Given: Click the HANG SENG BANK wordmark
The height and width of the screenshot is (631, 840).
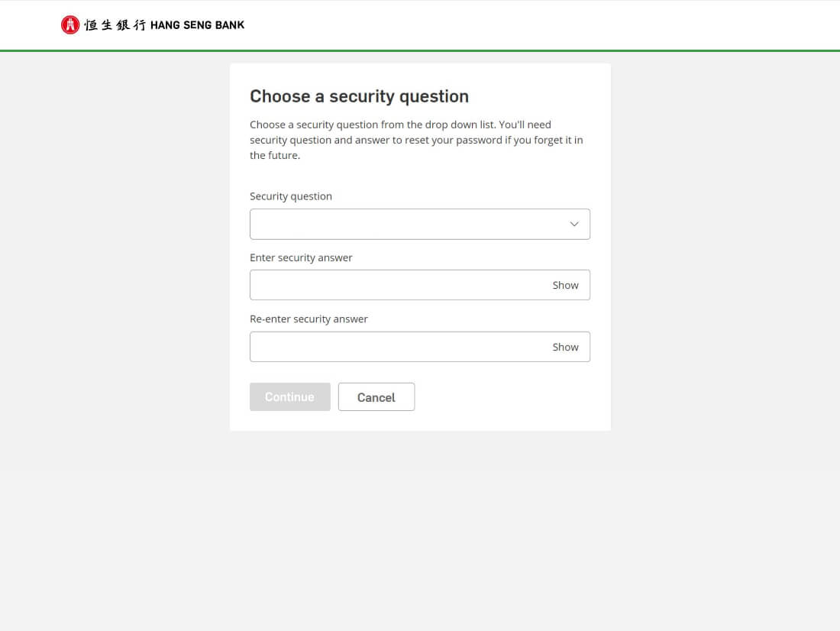Looking at the screenshot, I should point(197,25).
